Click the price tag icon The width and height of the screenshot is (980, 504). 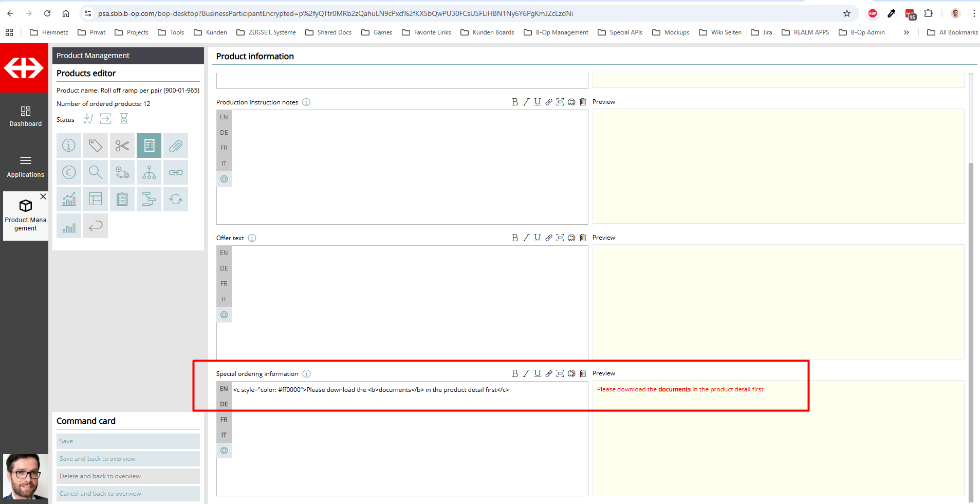96,146
